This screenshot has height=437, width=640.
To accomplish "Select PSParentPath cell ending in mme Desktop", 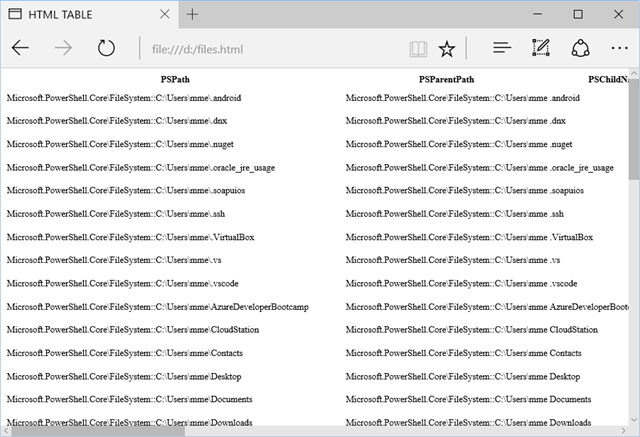I will [462, 377].
